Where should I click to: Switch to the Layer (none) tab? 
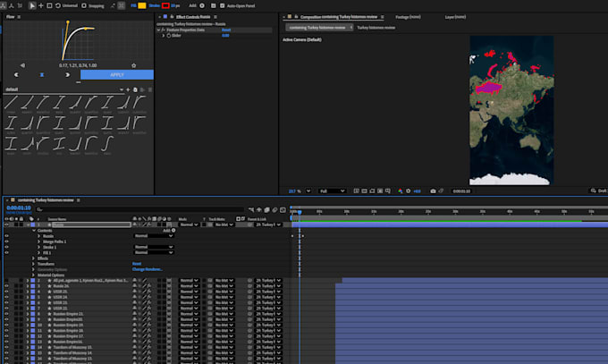(x=455, y=17)
